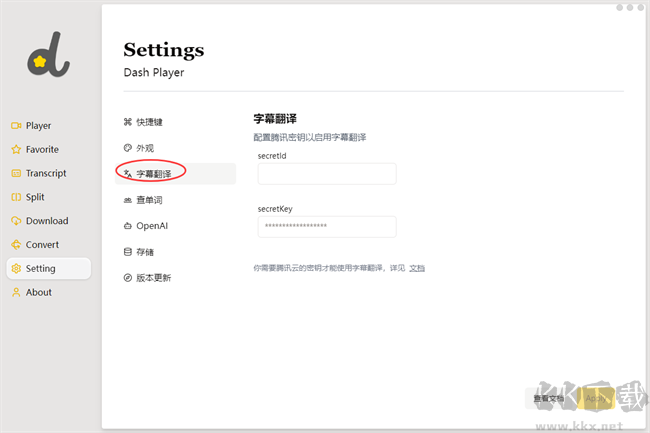Screen dimensions: 650x433
Task: Go to Favorite in sidebar
Action: coord(49,150)
